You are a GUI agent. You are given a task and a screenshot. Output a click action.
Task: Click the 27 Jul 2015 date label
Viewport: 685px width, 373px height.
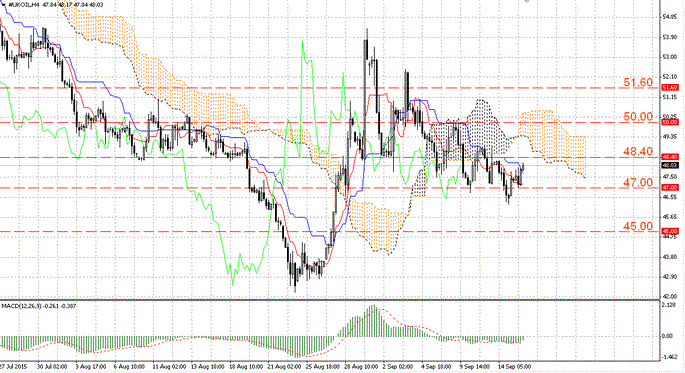pos(13,366)
